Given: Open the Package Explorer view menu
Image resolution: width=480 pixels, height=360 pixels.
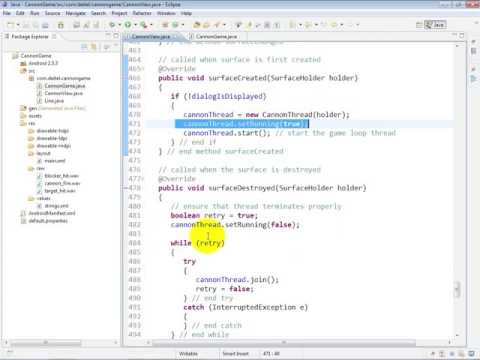Looking at the screenshot, I should tap(107, 47).
